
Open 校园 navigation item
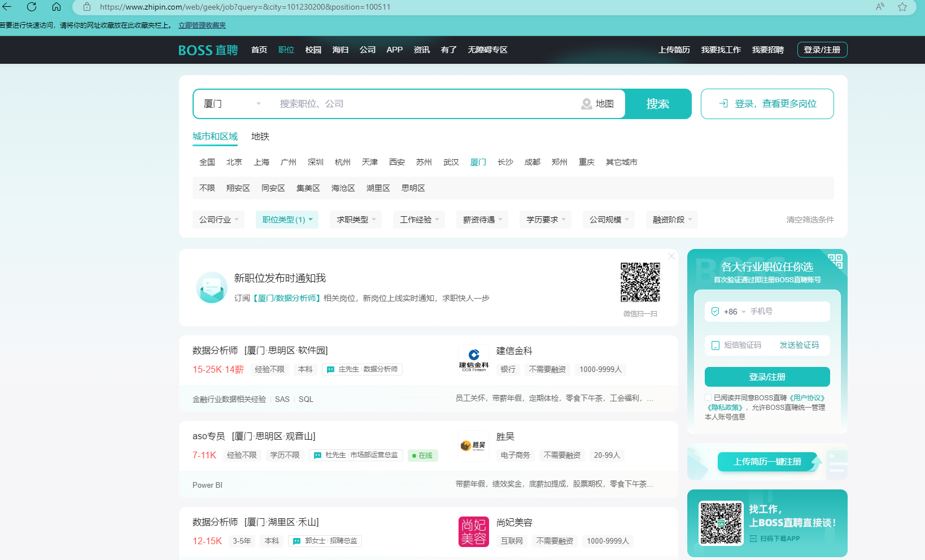coord(313,50)
